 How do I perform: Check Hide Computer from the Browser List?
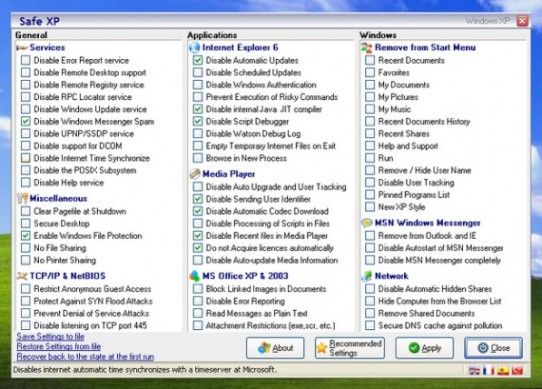tap(370, 301)
